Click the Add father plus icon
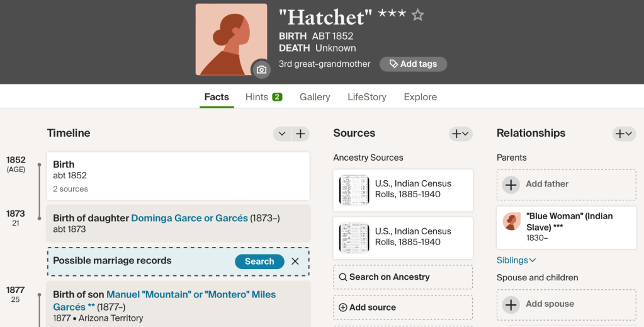The image size is (644, 327). 511,185
